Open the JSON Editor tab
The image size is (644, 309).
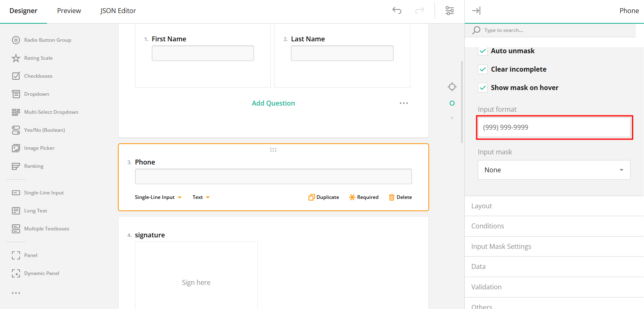[x=118, y=11]
